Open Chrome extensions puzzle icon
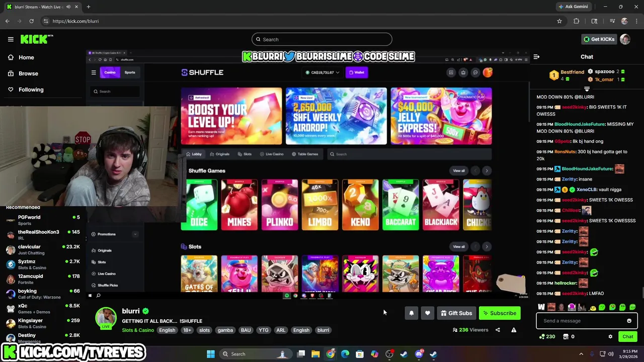 tap(577, 21)
